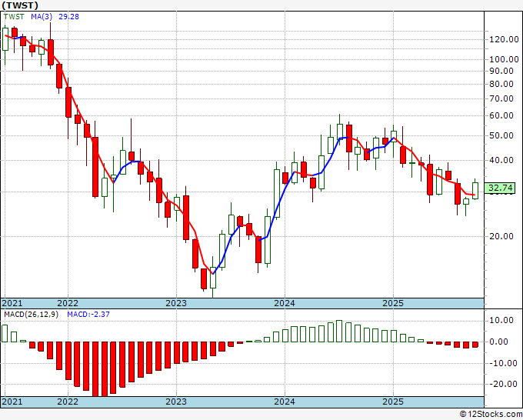Click the 120.00 price axis label
This screenshot has width=523, height=420.
504,39
